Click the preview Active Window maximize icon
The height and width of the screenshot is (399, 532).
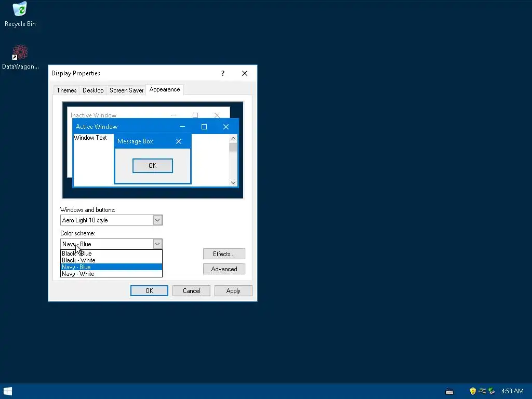tap(204, 127)
